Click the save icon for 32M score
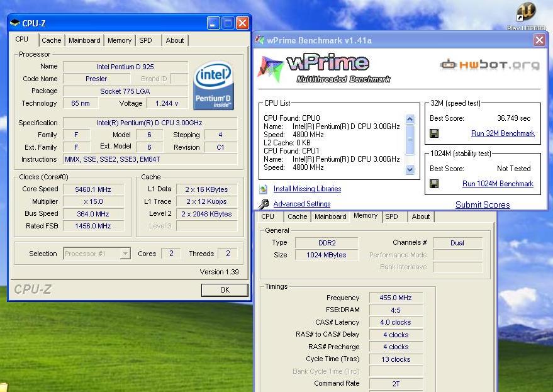Viewport: 553px width, 392px height. point(434,133)
